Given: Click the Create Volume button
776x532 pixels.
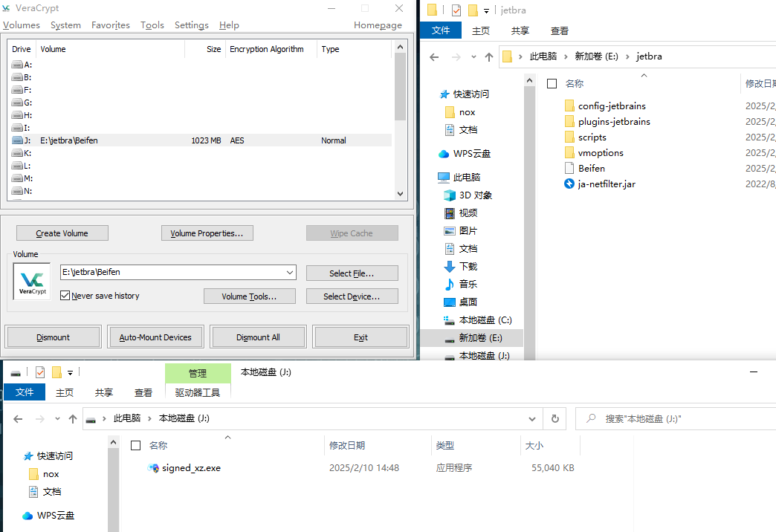Looking at the screenshot, I should [x=62, y=233].
